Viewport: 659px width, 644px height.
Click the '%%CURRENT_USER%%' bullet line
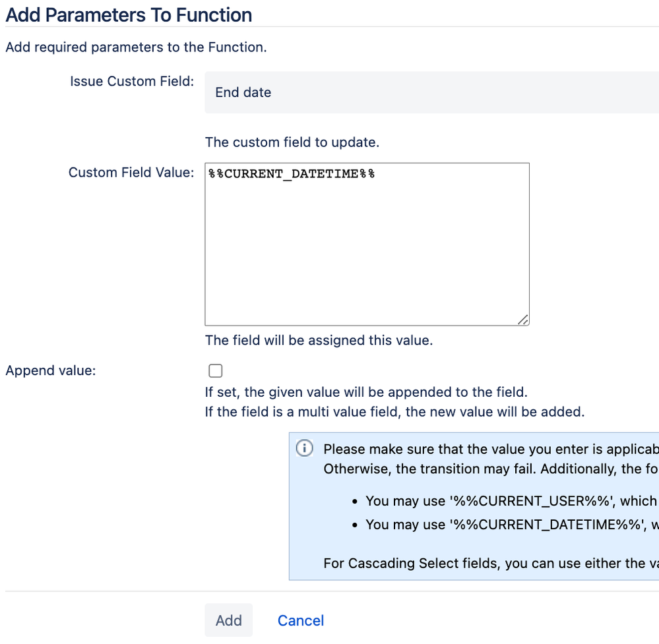[511, 501]
